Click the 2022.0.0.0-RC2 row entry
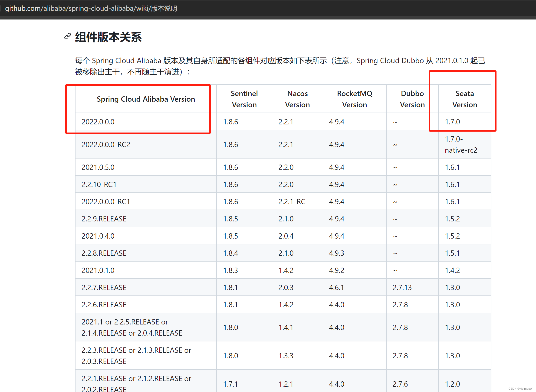The height and width of the screenshot is (392, 536). pyautogui.click(x=106, y=145)
